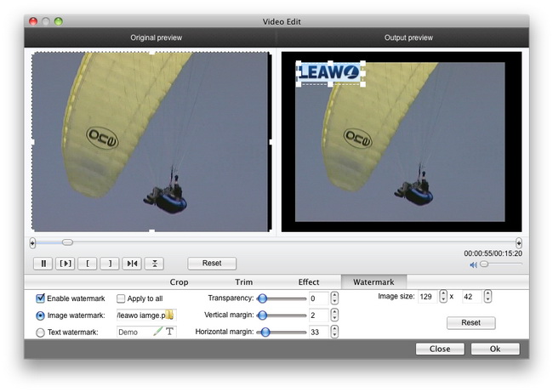Switch to the Trim tab
This screenshot has height=392, width=553.
pos(243,282)
